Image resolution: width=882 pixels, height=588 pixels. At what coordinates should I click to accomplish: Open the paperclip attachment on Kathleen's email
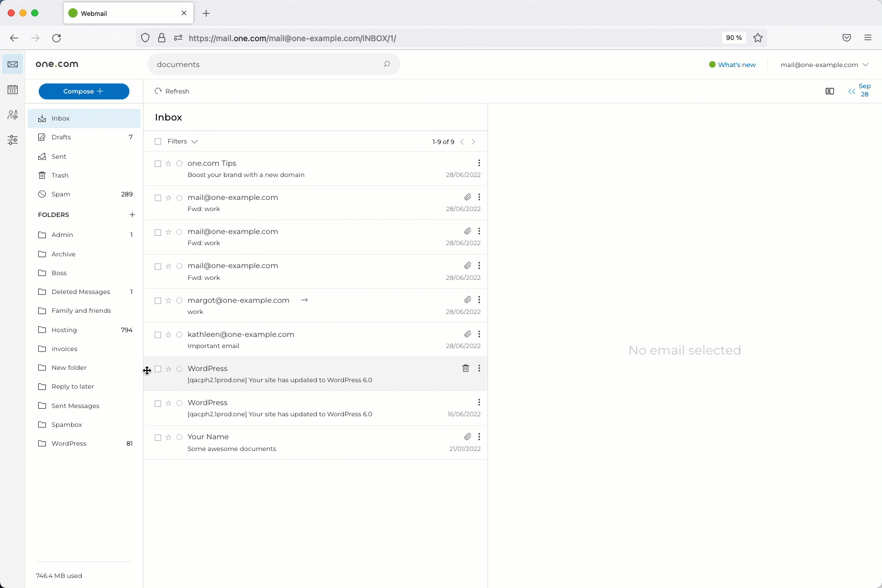coord(467,334)
